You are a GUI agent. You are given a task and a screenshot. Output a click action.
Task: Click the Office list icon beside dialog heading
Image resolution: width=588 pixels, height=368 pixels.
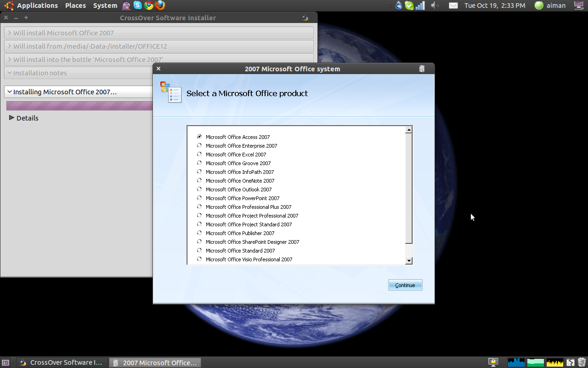pyautogui.click(x=171, y=92)
